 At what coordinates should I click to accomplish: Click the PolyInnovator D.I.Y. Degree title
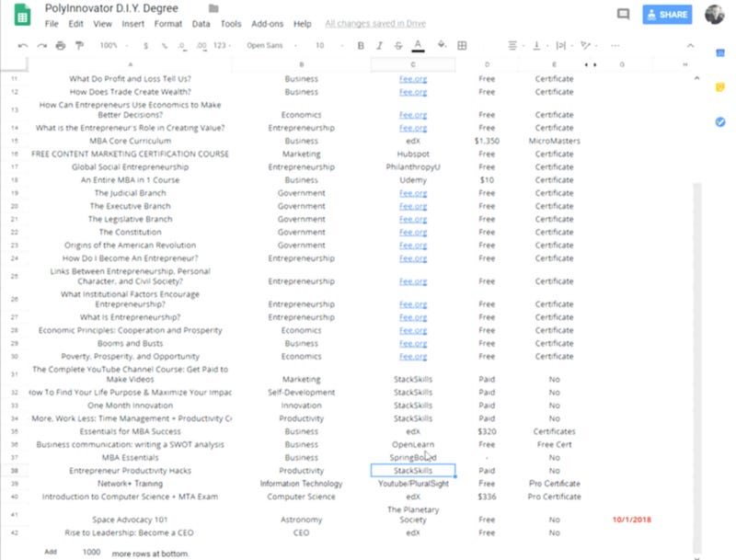pos(111,8)
